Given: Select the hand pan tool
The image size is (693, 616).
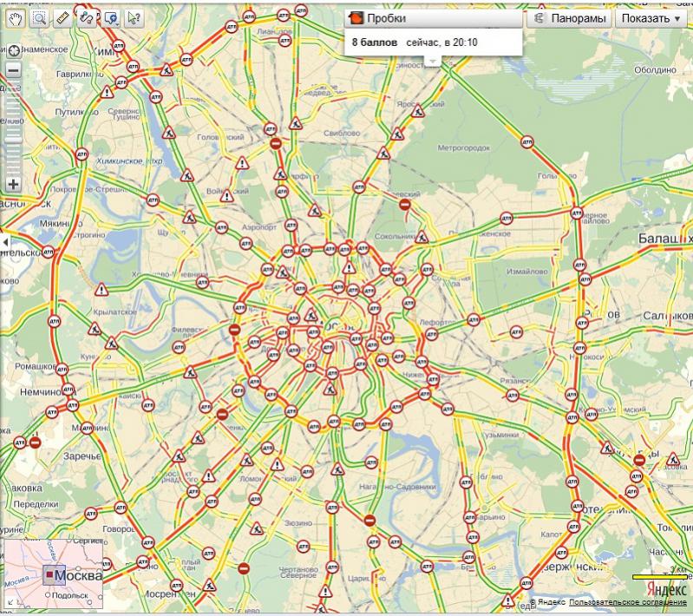Looking at the screenshot, I should click(x=15, y=17).
